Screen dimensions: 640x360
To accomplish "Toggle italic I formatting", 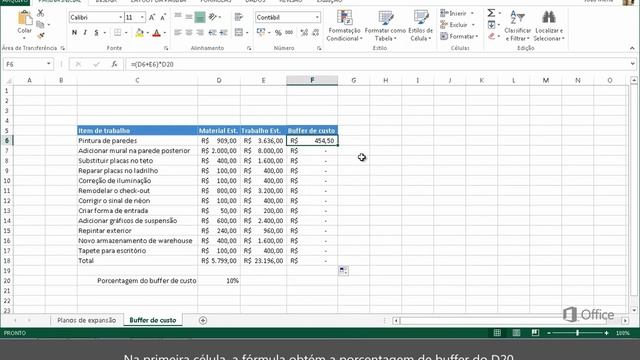I will pyautogui.click(x=85, y=33).
